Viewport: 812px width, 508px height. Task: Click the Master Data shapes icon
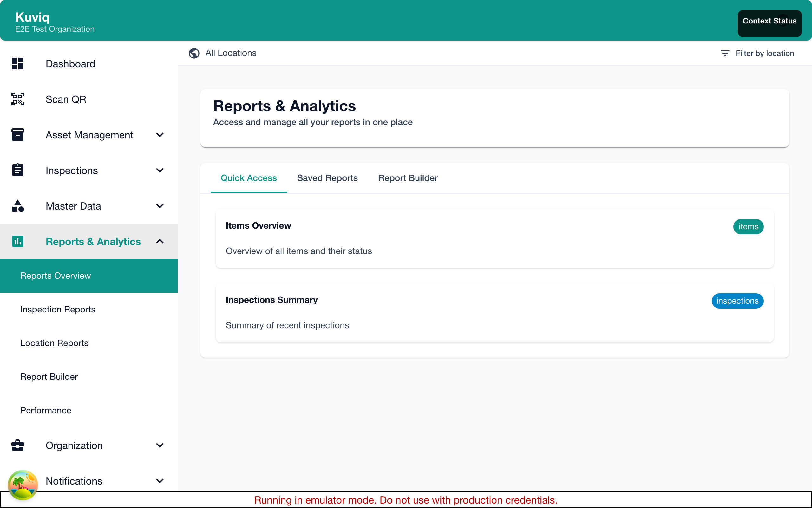pos(18,206)
